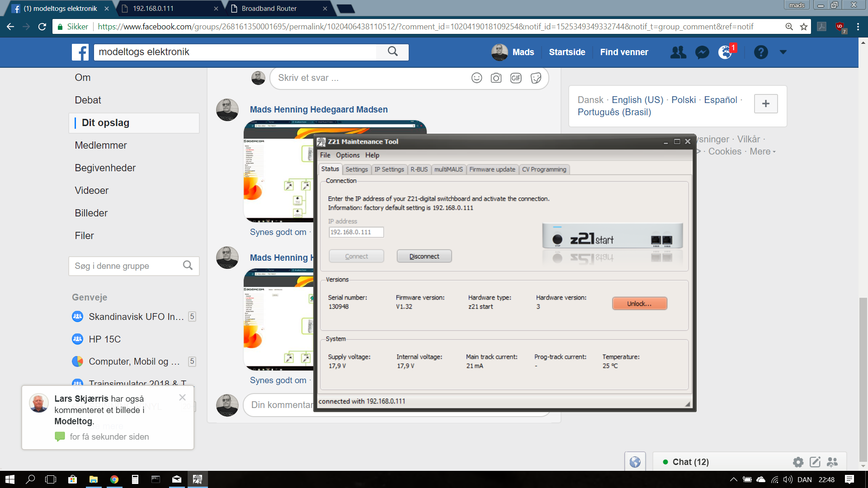The width and height of the screenshot is (868, 488).
Task: Start a new message from chat bar
Action: point(815,462)
